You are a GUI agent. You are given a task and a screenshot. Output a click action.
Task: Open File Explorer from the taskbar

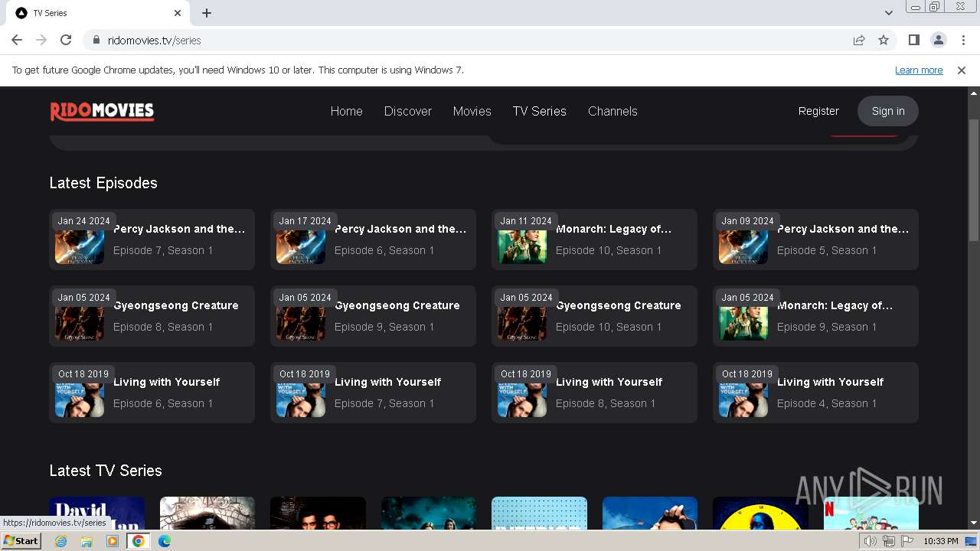(87, 541)
